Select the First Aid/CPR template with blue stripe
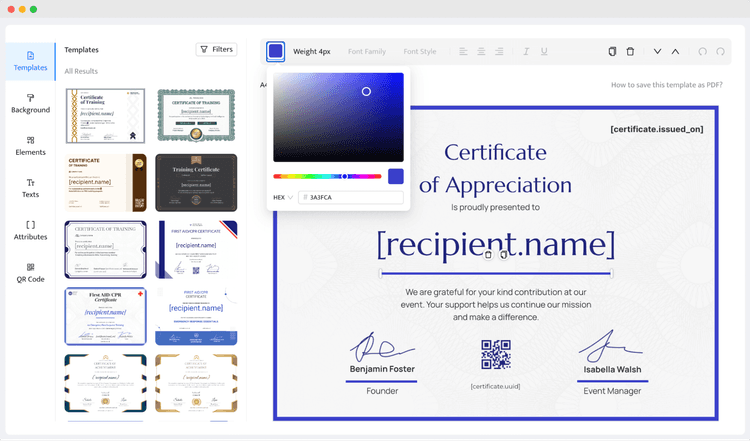 coord(196,249)
